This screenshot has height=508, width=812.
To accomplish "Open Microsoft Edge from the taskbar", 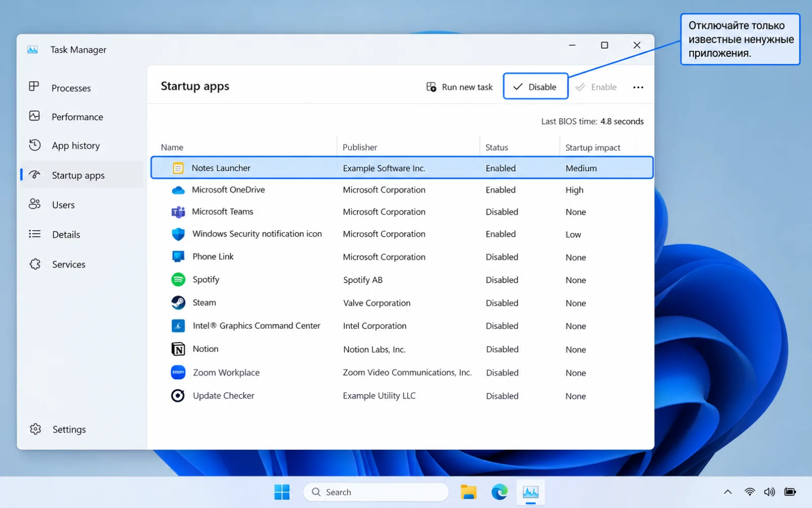I will (499, 492).
